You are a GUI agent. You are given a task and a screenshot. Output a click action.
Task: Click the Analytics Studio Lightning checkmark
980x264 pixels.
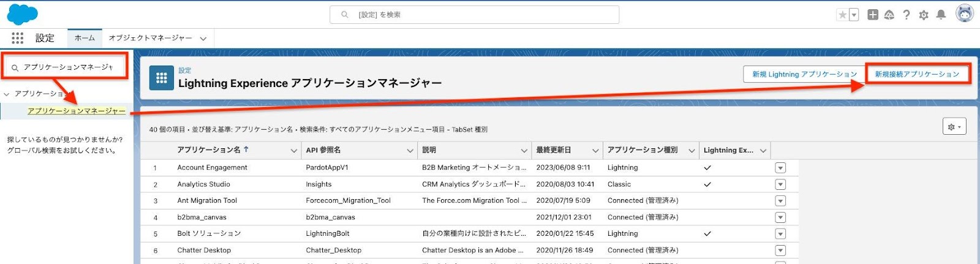(707, 184)
